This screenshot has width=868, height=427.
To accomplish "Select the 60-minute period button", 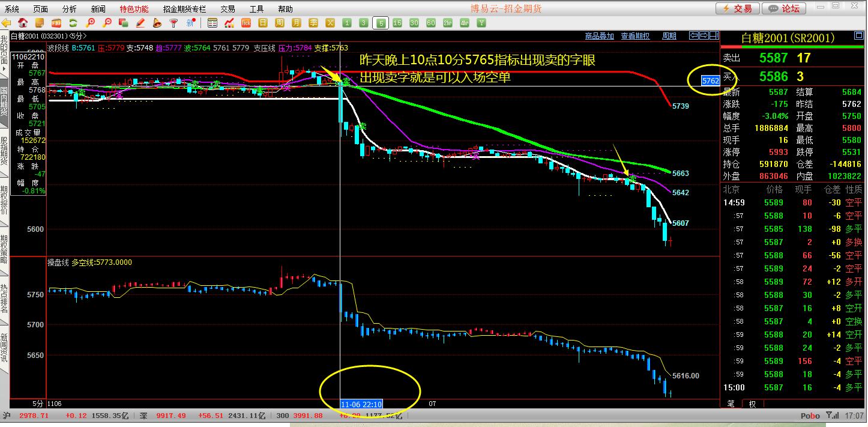I will pyautogui.click(x=430, y=23).
